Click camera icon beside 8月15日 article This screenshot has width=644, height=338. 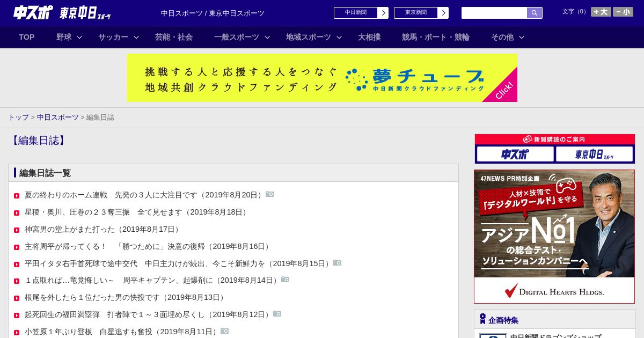[x=338, y=263]
